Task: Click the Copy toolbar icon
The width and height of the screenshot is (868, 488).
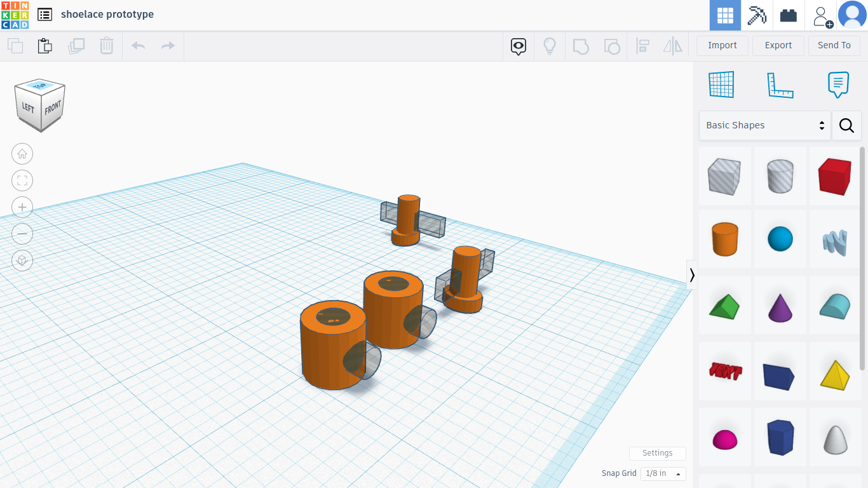Action: (x=15, y=46)
